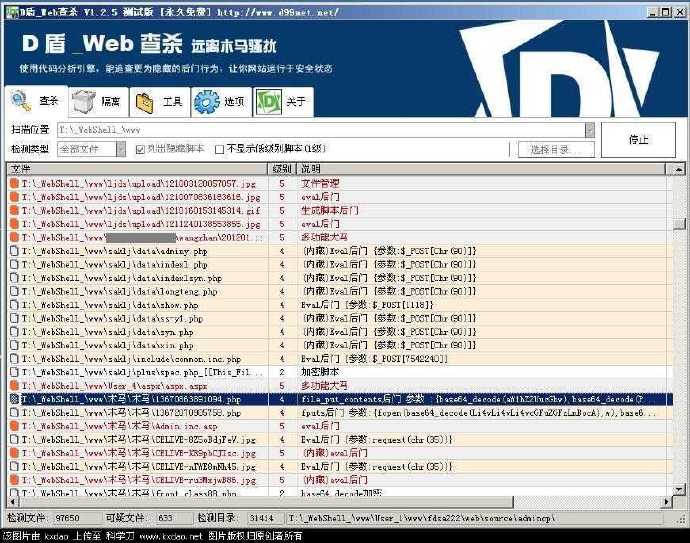This screenshot has width=690, height=543.
Task: Click the file icon of xin.php row
Action: [x=14, y=345]
